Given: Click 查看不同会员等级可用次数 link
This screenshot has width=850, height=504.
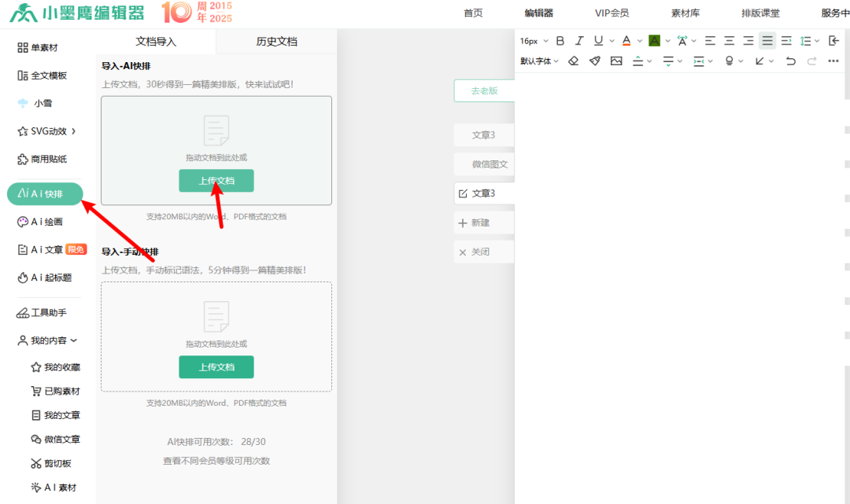Looking at the screenshot, I should 216,461.
